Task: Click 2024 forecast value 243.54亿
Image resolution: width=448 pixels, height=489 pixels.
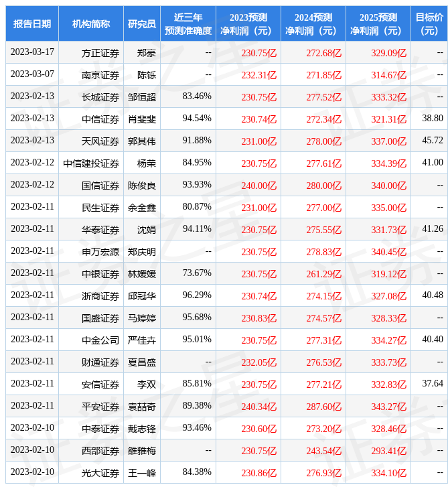Action: pyautogui.click(x=324, y=451)
